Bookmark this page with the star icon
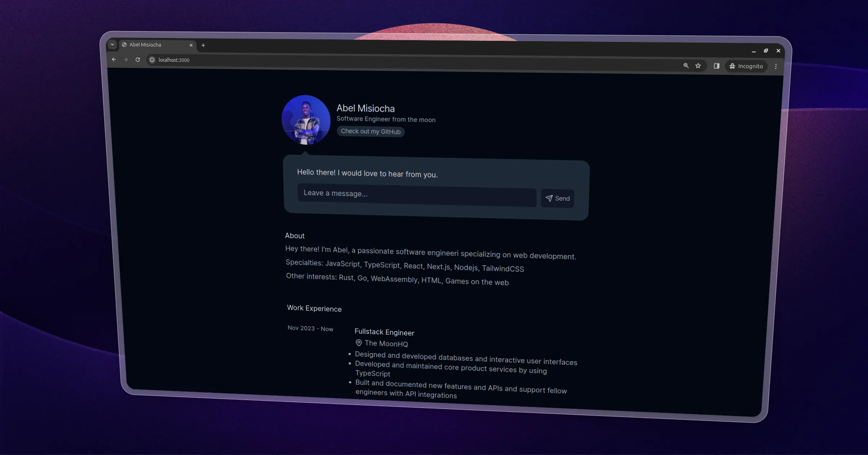Image resolution: width=868 pixels, height=455 pixels. point(698,66)
